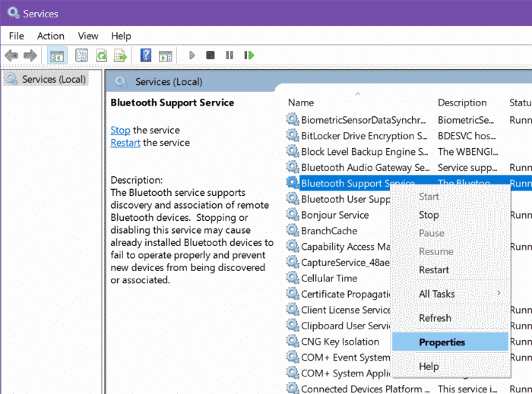Click the gear icon beside COM+ Event System
Viewport: 532px width, 394px height.
[292, 357]
